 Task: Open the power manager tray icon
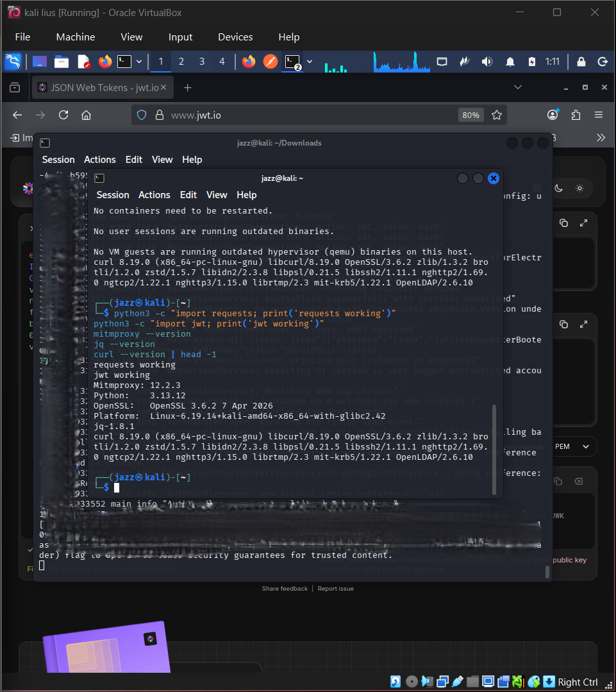(464, 62)
